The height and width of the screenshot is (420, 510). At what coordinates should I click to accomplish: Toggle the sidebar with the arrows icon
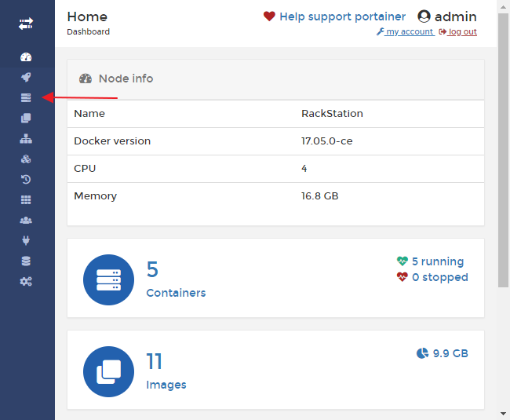pos(26,24)
